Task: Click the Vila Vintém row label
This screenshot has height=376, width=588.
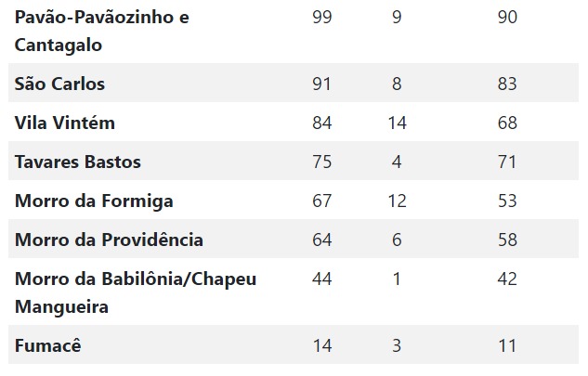Action: click(x=65, y=123)
